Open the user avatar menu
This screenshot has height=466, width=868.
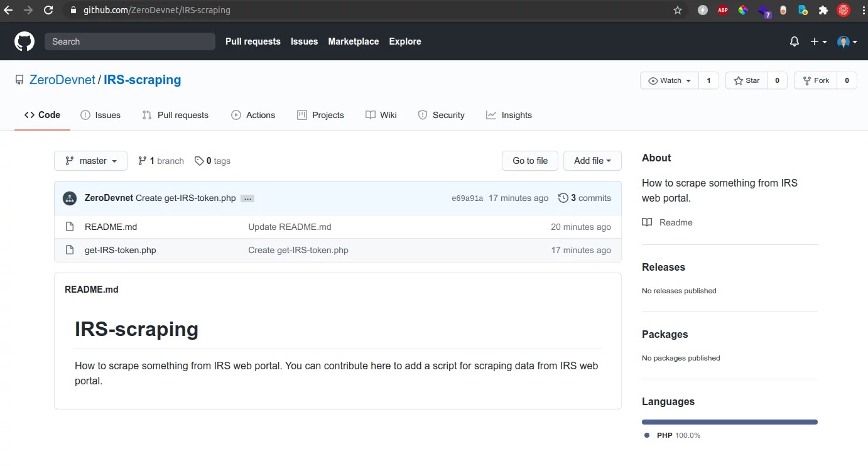coord(847,41)
